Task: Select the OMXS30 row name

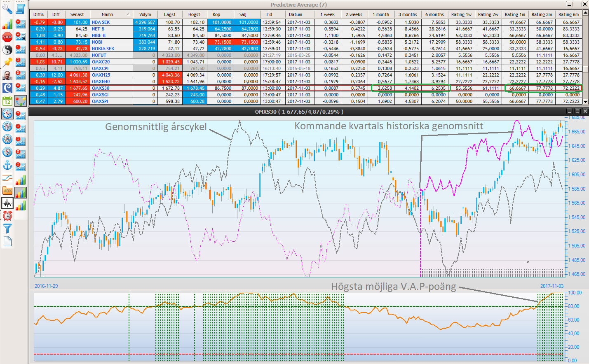Action: coord(101,88)
